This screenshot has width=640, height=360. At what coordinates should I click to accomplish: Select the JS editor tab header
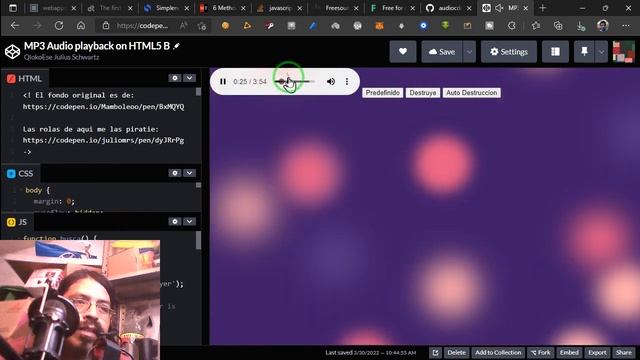coord(18,222)
